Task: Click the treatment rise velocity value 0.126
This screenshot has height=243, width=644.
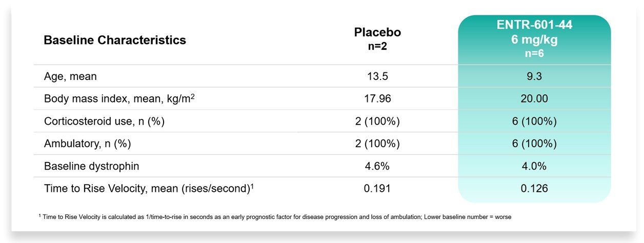Action: click(x=534, y=189)
